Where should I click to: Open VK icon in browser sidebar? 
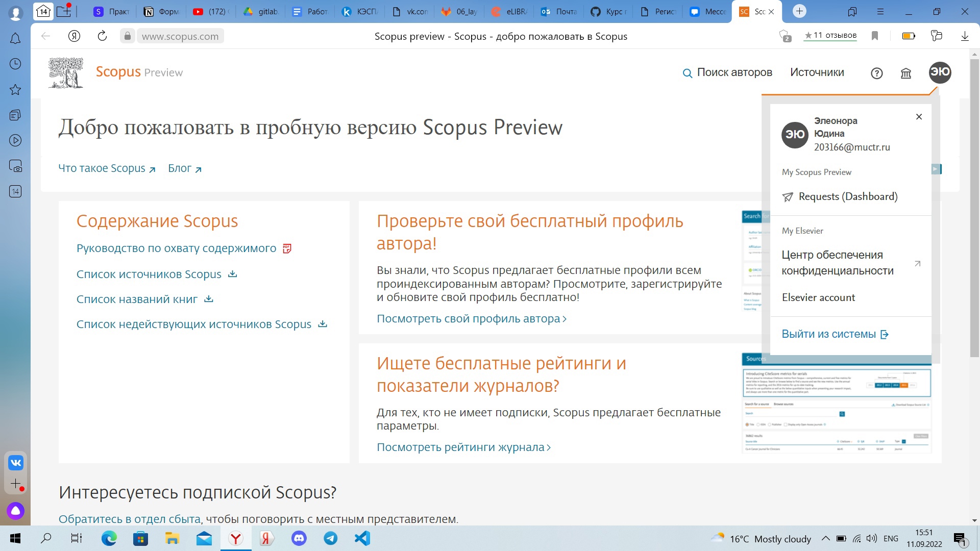16,463
